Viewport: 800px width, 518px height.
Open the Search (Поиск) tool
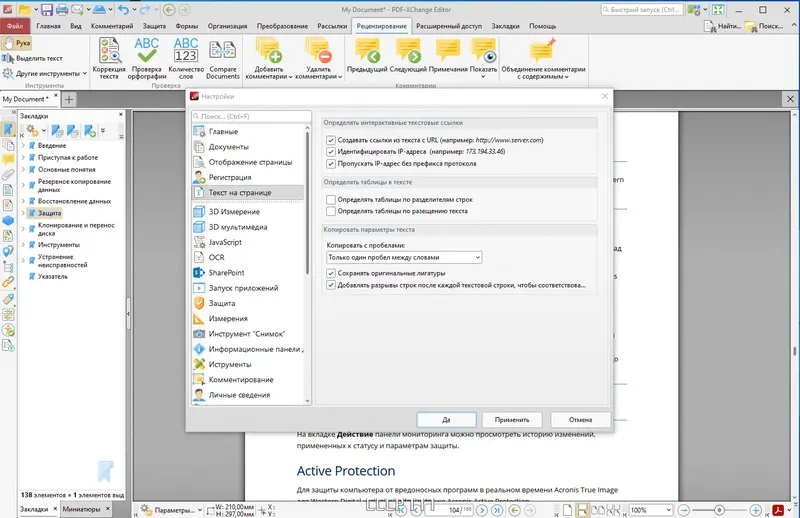pyautogui.click(x=764, y=26)
